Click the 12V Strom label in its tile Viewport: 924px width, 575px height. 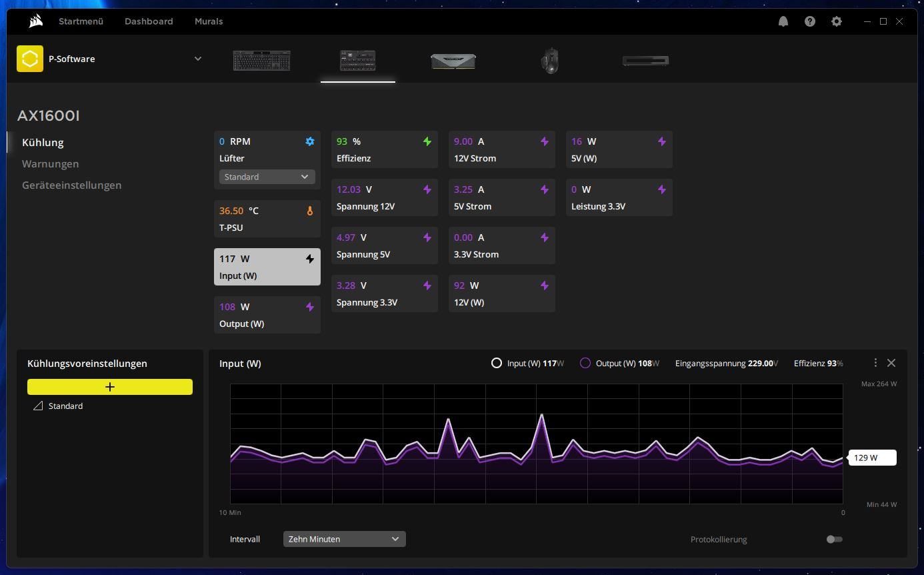tap(475, 158)
